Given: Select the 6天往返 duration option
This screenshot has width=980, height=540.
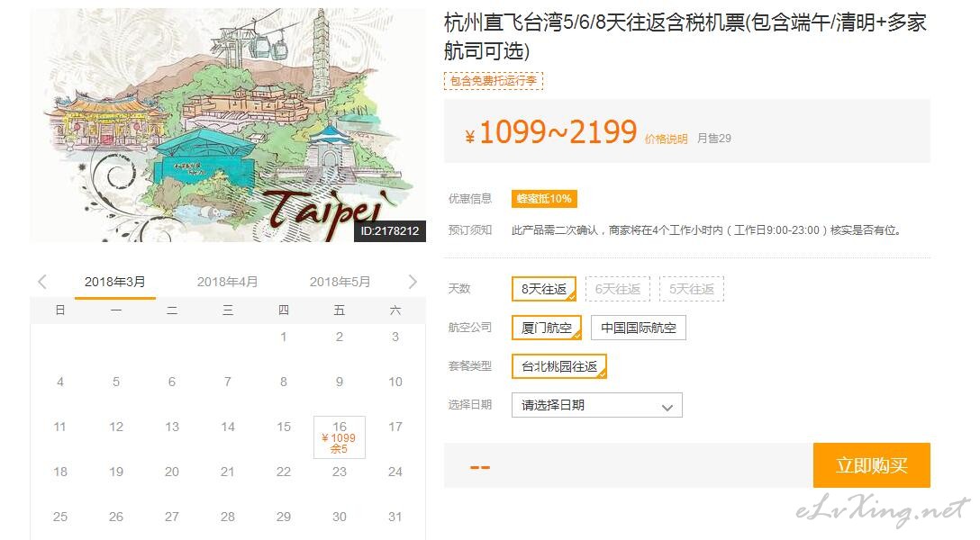Looking at the screenshot, I should 618,289.
